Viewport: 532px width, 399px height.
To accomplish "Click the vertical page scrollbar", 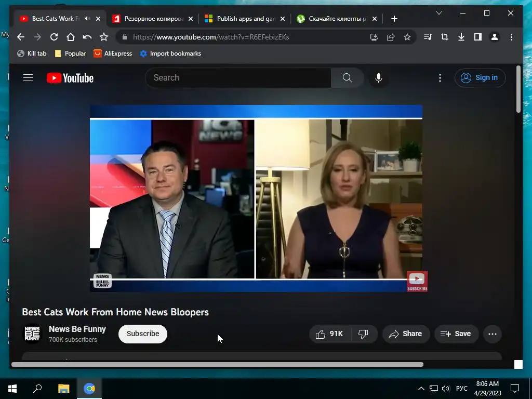I will 518,89.
